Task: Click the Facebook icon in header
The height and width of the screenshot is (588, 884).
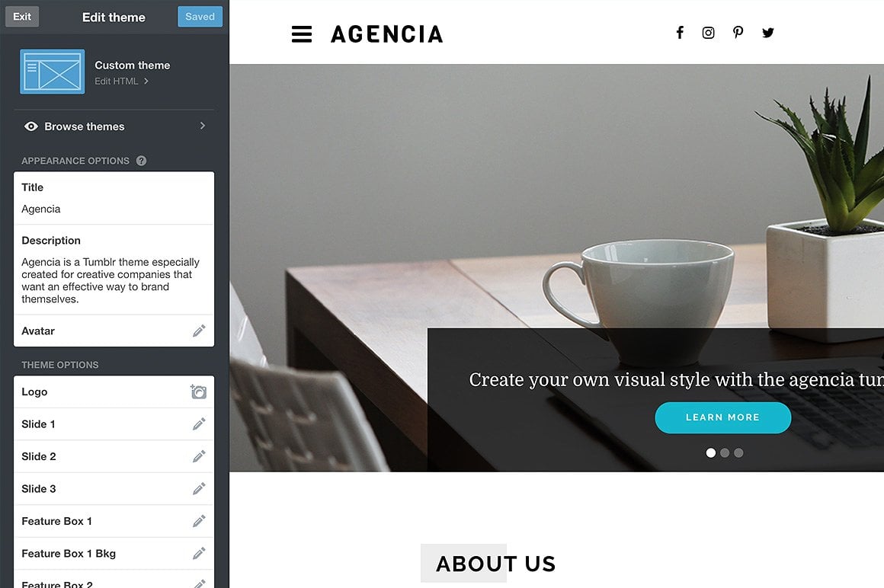Action: coord(680,33)
